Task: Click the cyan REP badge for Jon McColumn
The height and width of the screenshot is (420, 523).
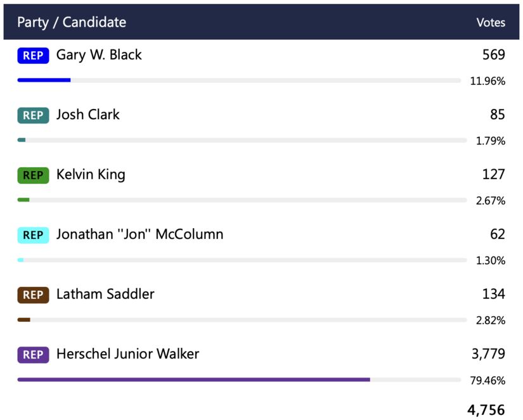Action: pos(33,235)
